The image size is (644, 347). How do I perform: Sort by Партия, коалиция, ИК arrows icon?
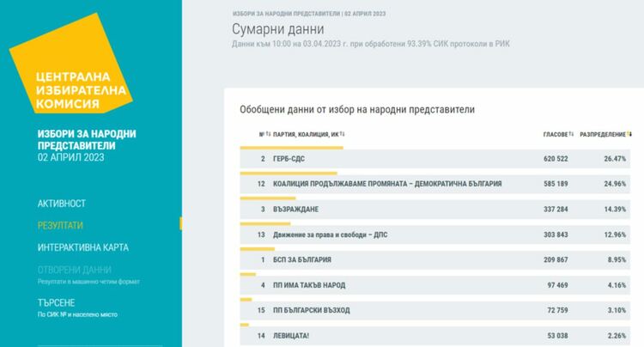coord(342,134)
